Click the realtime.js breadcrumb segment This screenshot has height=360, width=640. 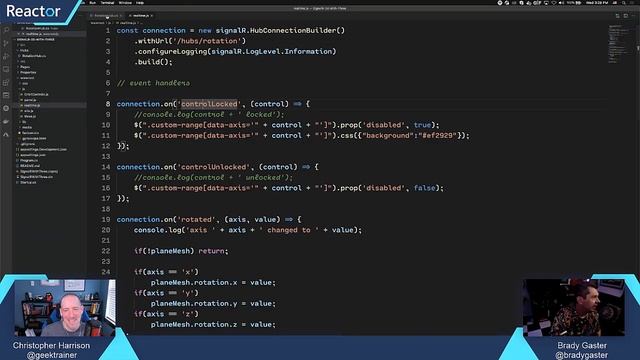click(x=129, y=23)
